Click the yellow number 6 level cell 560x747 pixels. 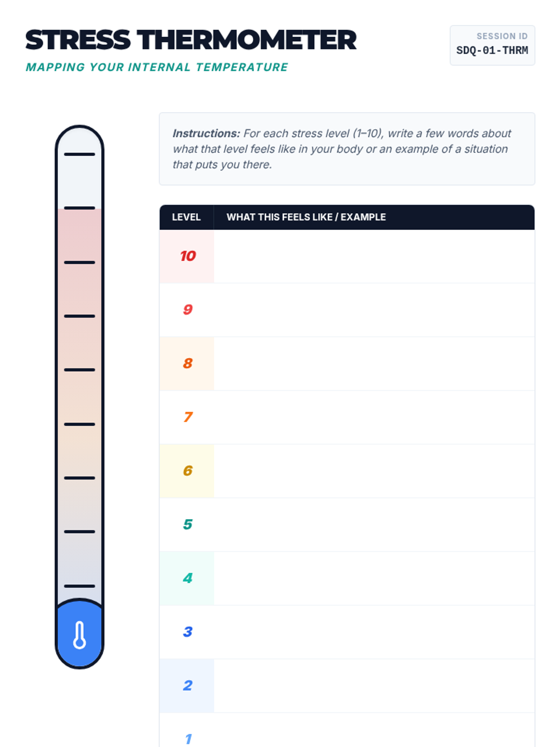[x=187, y=471]
